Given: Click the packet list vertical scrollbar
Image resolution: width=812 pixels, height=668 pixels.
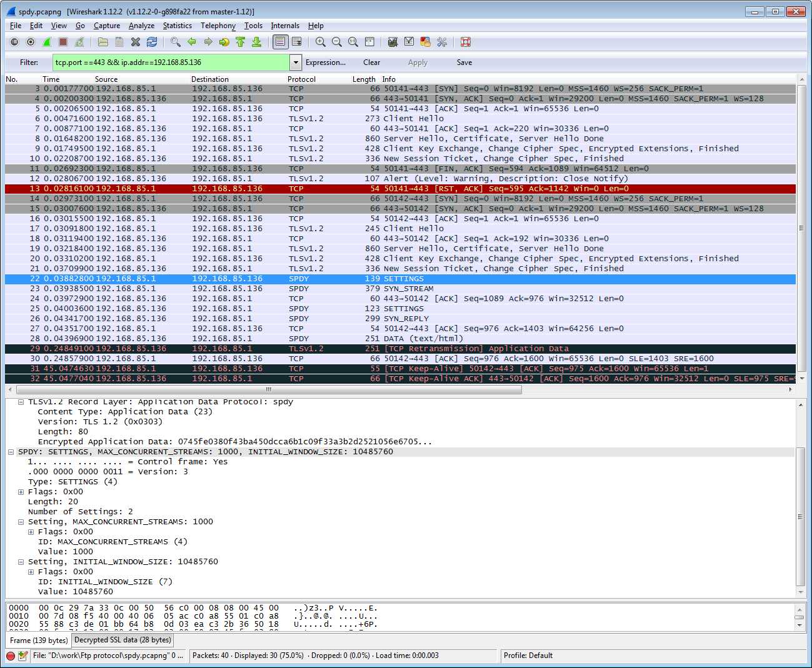Looking at the screenshot, I should click(x=801, y=228).
